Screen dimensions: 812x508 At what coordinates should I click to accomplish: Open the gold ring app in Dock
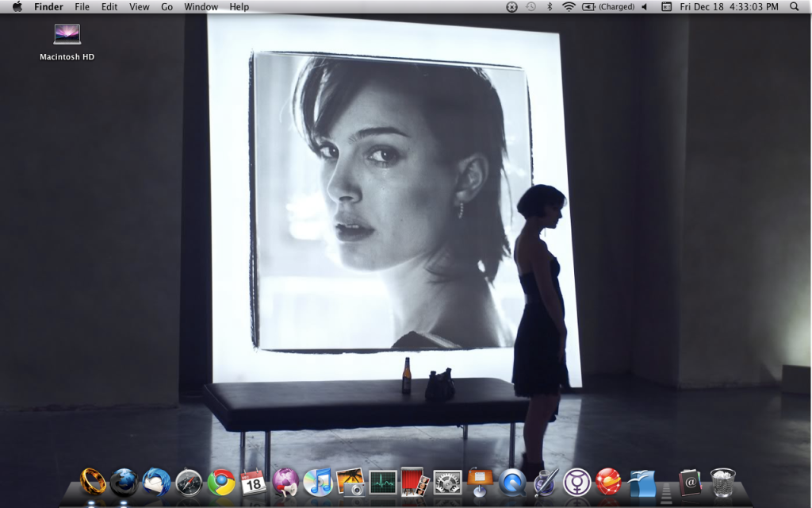point(93,482)
